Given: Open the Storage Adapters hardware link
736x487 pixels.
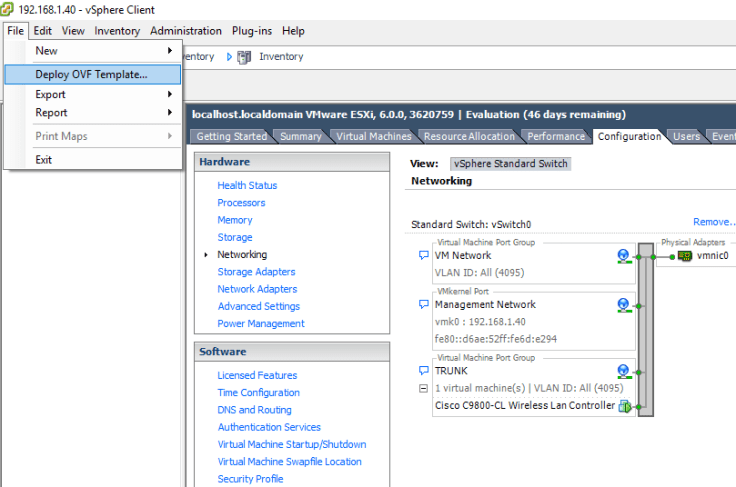Looking at the screenshot, I should click(x=256, y=272).
